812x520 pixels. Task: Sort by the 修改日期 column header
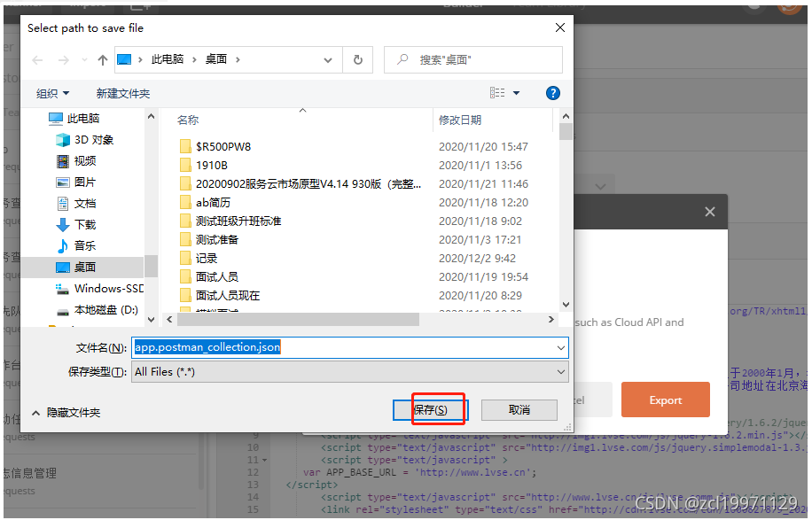click(x=460, y=120)
